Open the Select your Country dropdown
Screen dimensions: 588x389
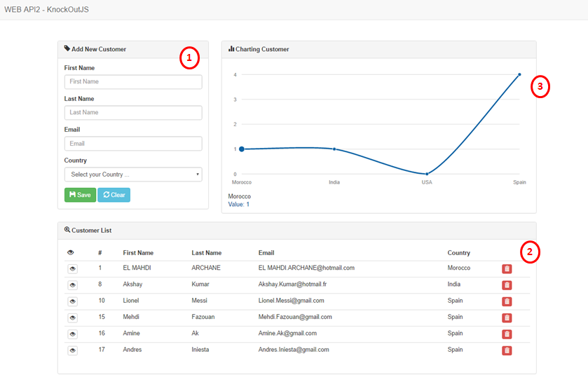coord(133,175)
